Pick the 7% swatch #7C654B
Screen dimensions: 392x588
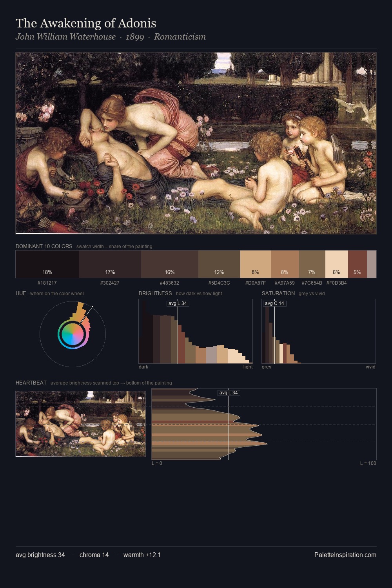tap(312, 264)
